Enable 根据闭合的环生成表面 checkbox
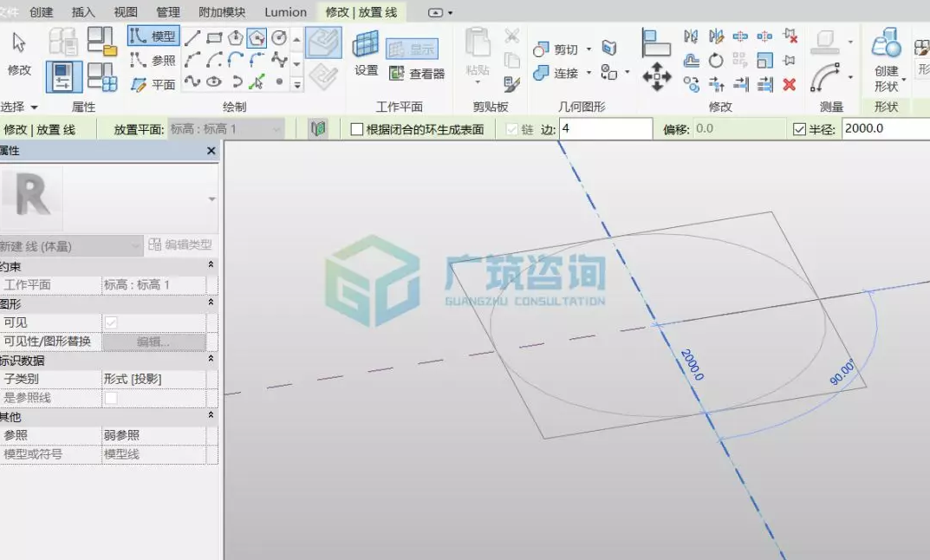The width and height of the screenshot is (930, 560). pyautogui.click(x=356, y=129)
